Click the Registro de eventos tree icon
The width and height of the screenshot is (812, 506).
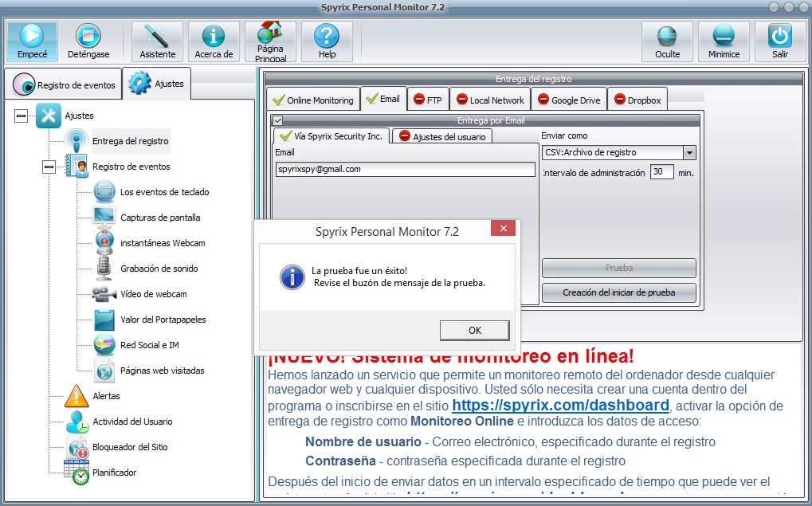(76, 167)
